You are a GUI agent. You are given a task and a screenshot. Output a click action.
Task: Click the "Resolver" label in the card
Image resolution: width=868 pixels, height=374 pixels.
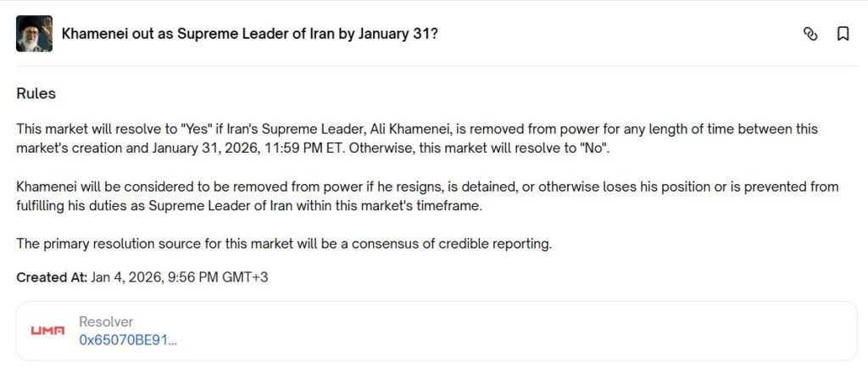tap(106, 322)
